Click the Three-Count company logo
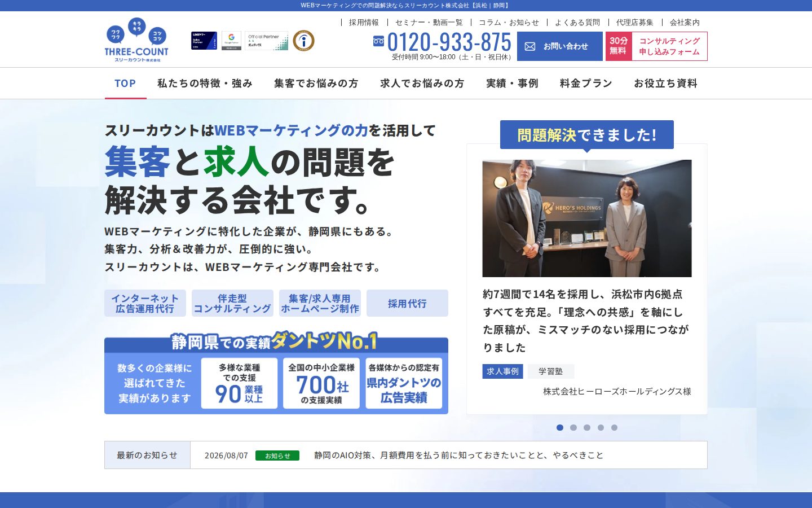The image size is (812, 508). pos(136,40)
